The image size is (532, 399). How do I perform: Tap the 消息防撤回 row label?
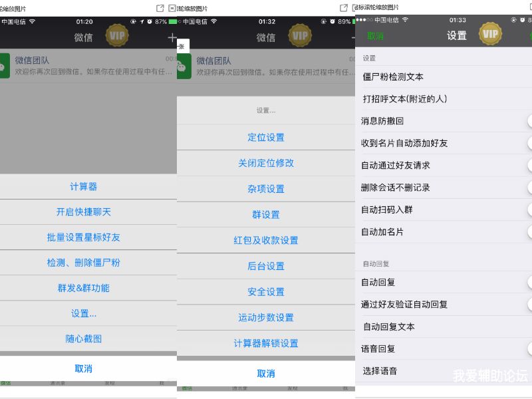382,121
